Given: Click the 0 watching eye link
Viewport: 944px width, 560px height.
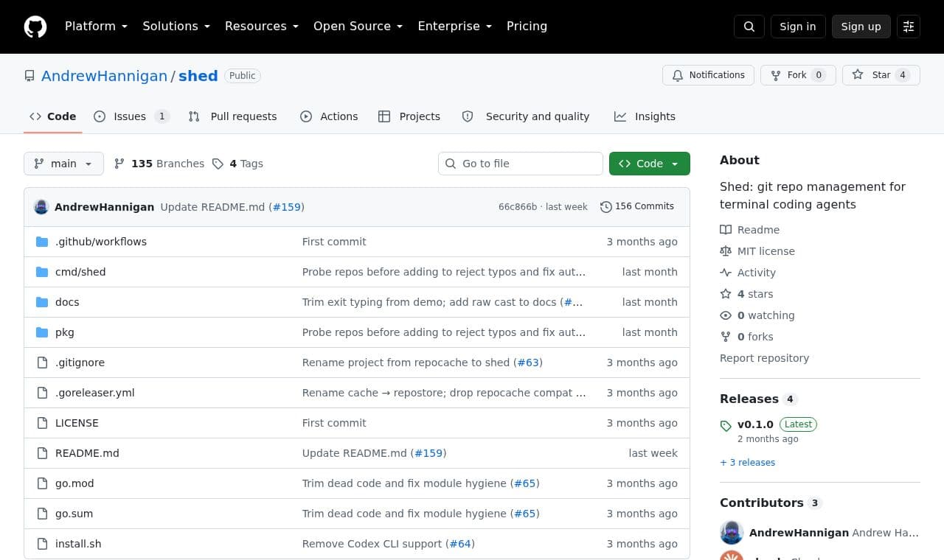Looking at the screenshot, I should tap(757, 315).
